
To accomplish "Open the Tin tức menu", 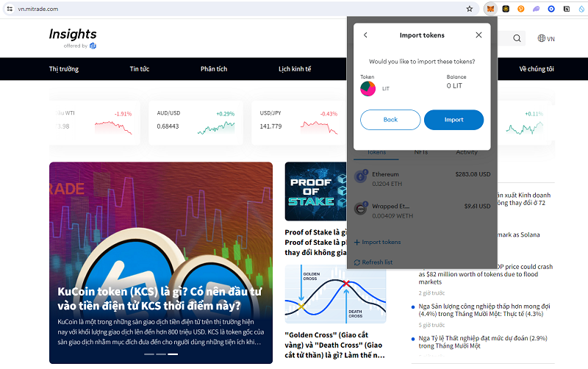I will point(140,69).
